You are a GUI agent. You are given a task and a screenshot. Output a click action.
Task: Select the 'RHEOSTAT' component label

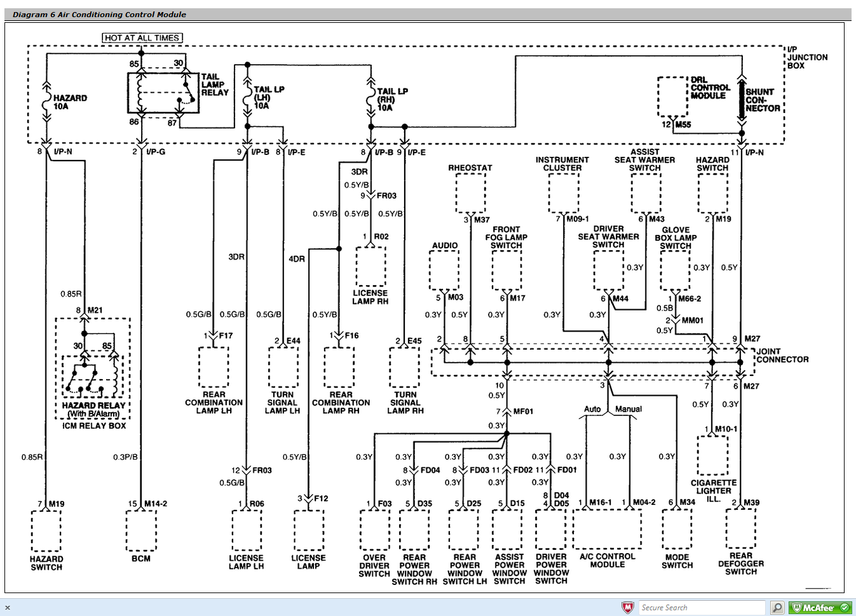tap(470, 168)
